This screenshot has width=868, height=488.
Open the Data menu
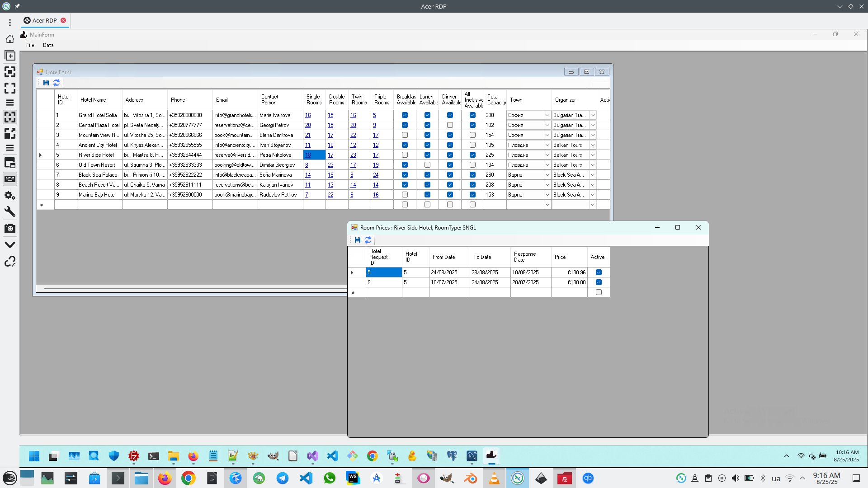(48, 45)
